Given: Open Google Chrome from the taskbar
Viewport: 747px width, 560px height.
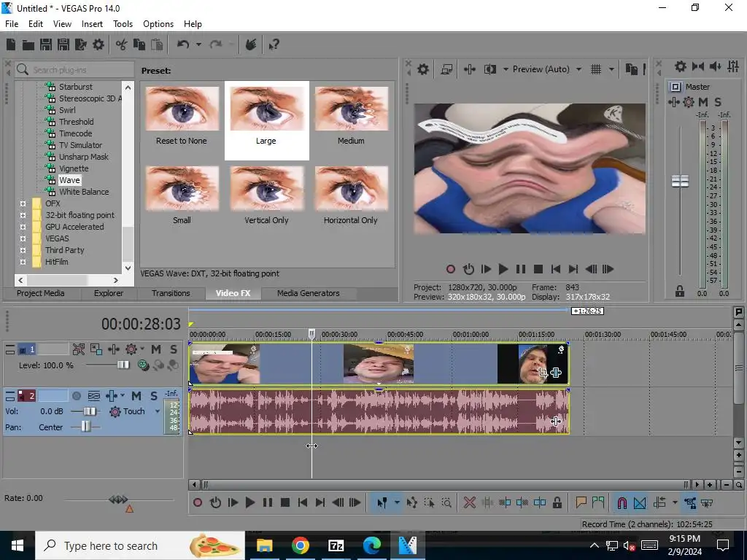Looking at the screenshot, I should [x=300, y=545].
